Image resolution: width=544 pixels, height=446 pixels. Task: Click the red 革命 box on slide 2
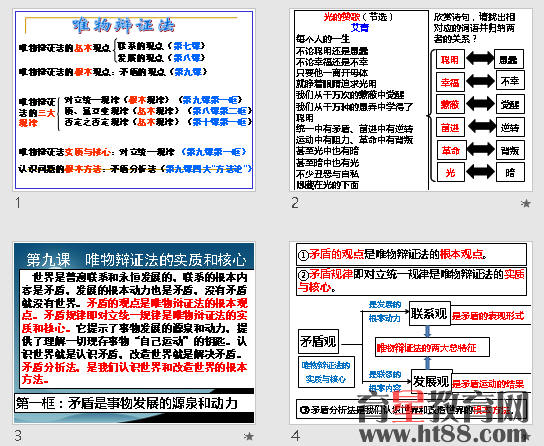pos(451,150)
